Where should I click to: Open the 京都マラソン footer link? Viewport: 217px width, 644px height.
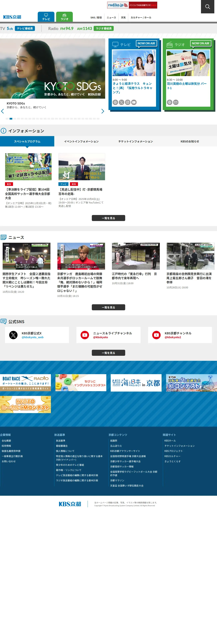coord(117,480)
